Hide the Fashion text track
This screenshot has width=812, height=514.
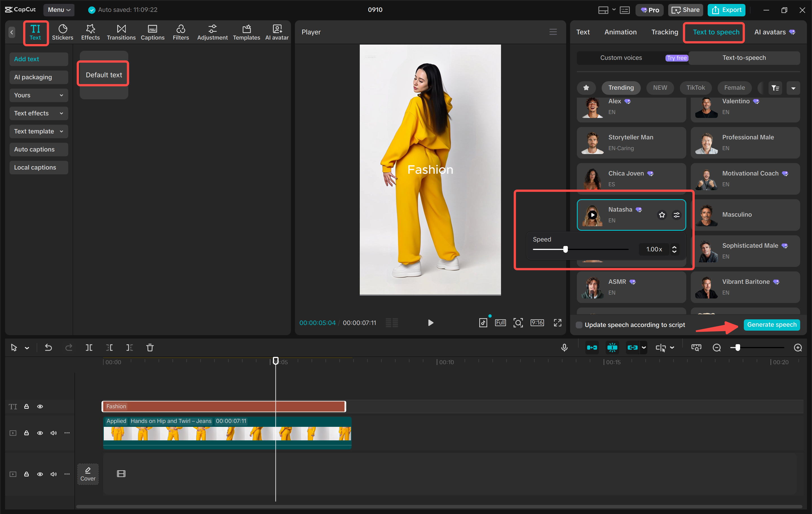click(40, 406)
